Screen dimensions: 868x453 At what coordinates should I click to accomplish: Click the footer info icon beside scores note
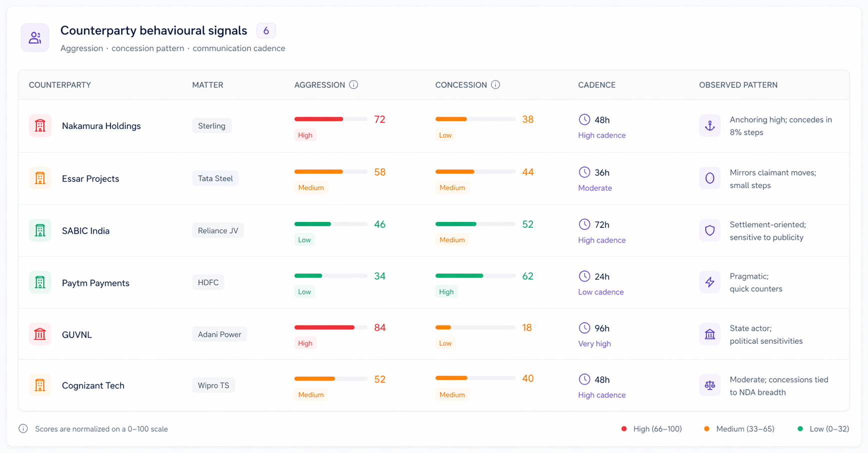[23, 428]
